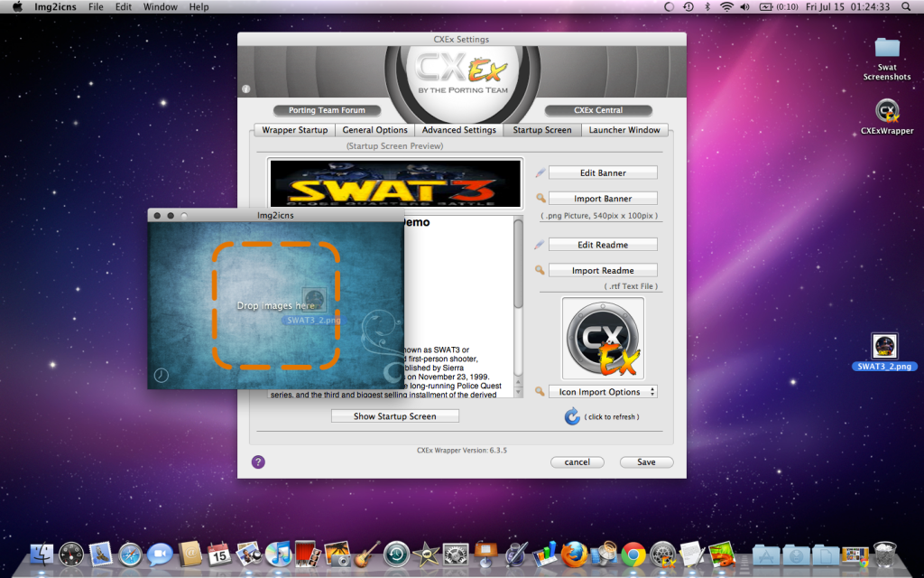
Task: Open TextEdit from the Dock
Action: (692, 555)
